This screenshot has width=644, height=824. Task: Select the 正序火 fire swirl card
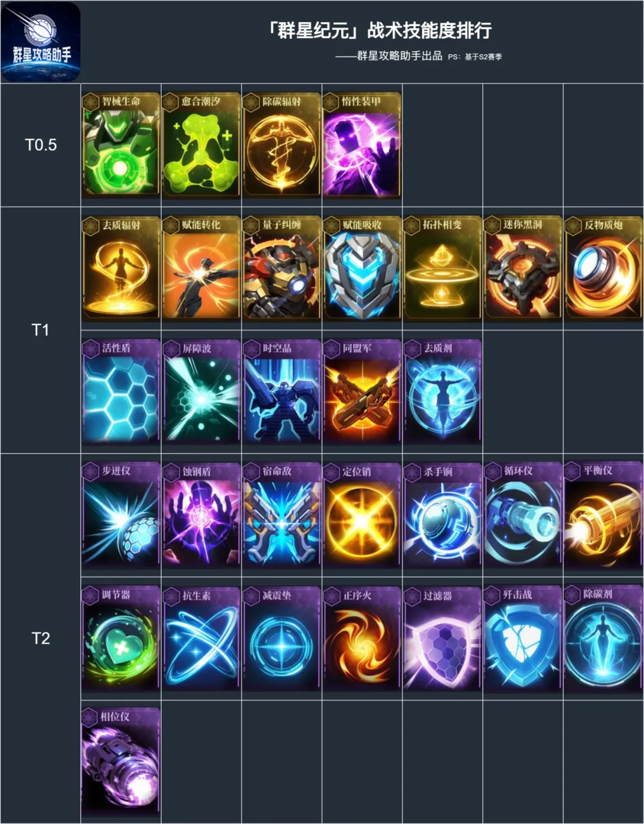coord(361,638)
